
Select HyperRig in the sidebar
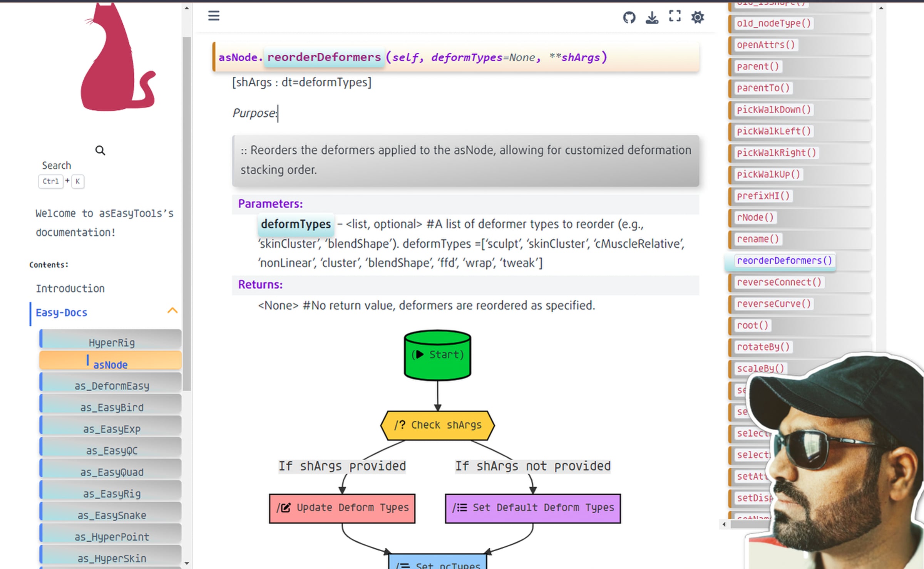pos(111,340)
